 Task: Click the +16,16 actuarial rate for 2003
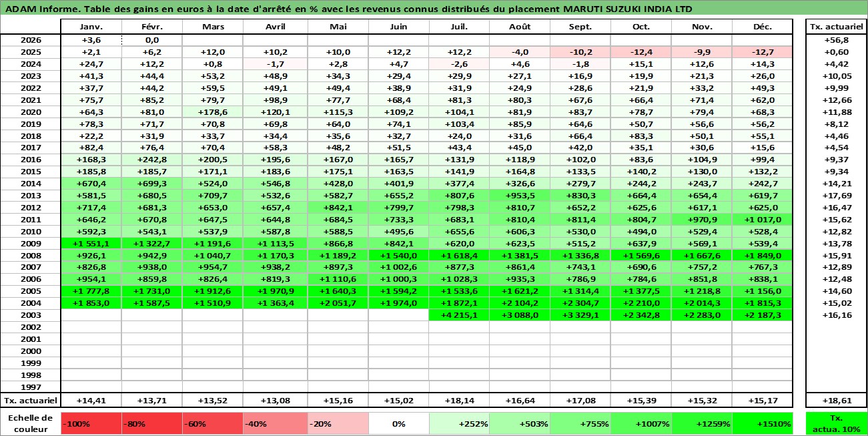tap(836, 315)
